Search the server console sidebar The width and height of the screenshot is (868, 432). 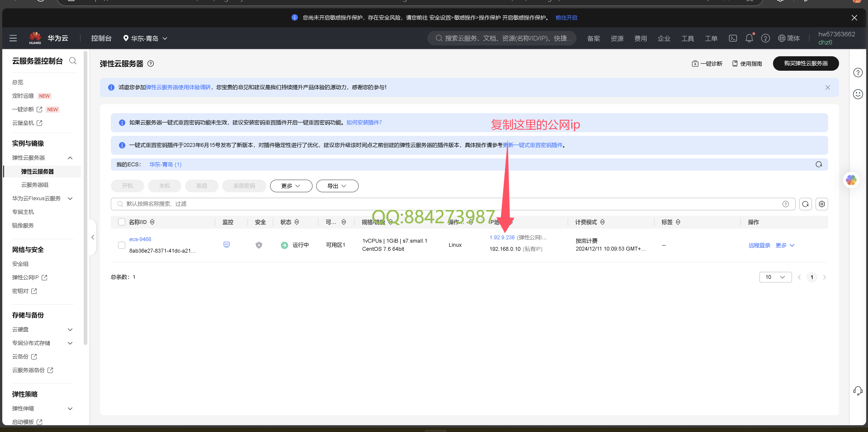(73, 61)
